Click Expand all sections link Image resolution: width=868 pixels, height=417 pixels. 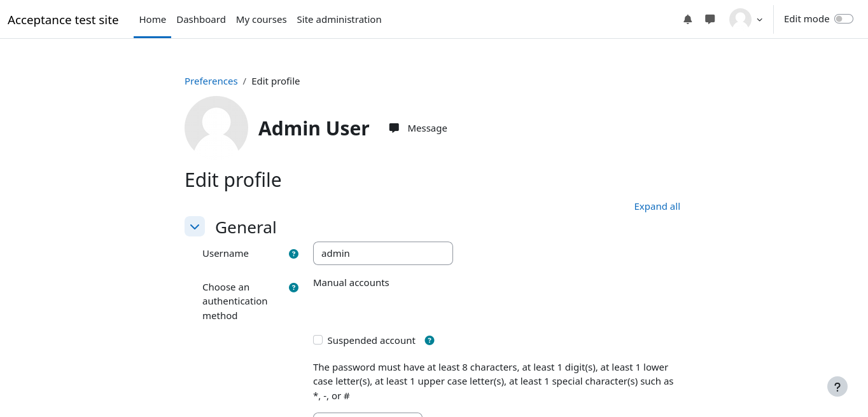coord(657,207)
